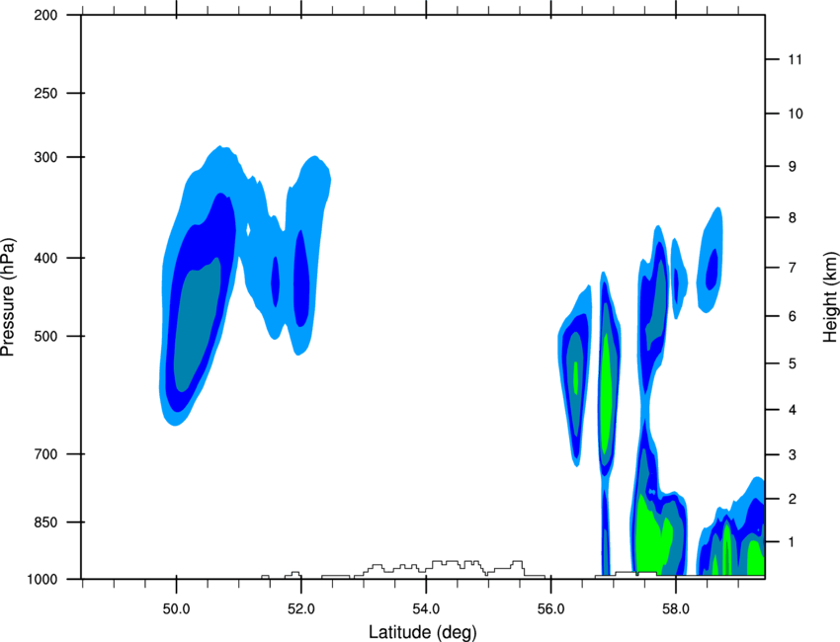Click the 50.0 latitude tick label
Image resolution: width=840 pixels, height=642 pixels.
[176, 609]
